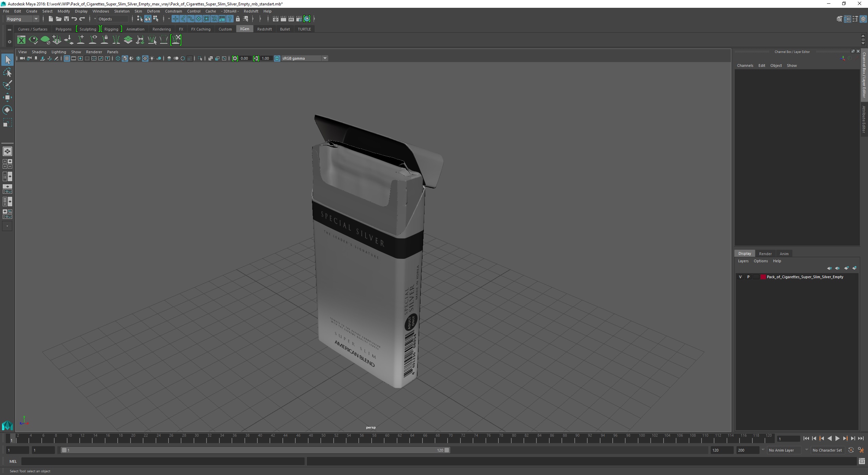Create a new empty layer icon
Viewport: 868px width, 475px height.
847,268
